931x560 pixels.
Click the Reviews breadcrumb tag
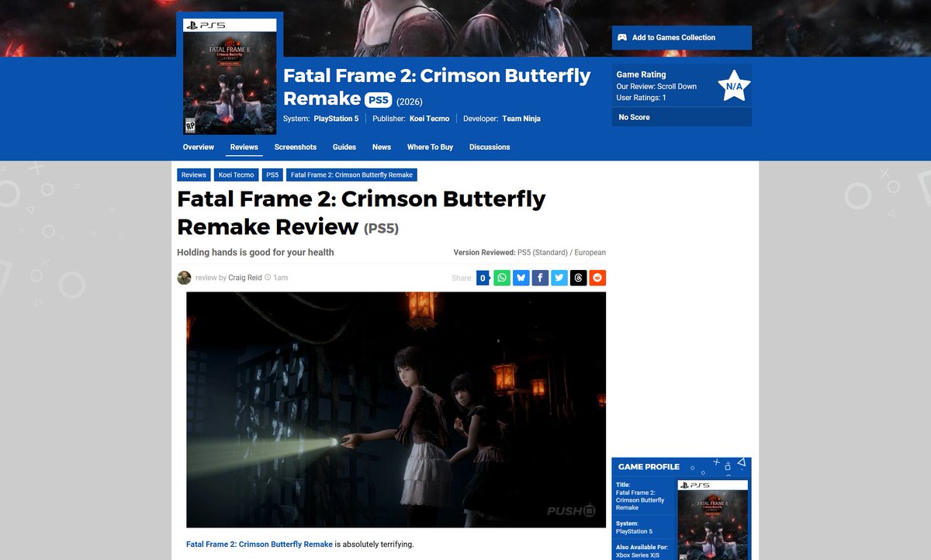click(x=194, y=175)
